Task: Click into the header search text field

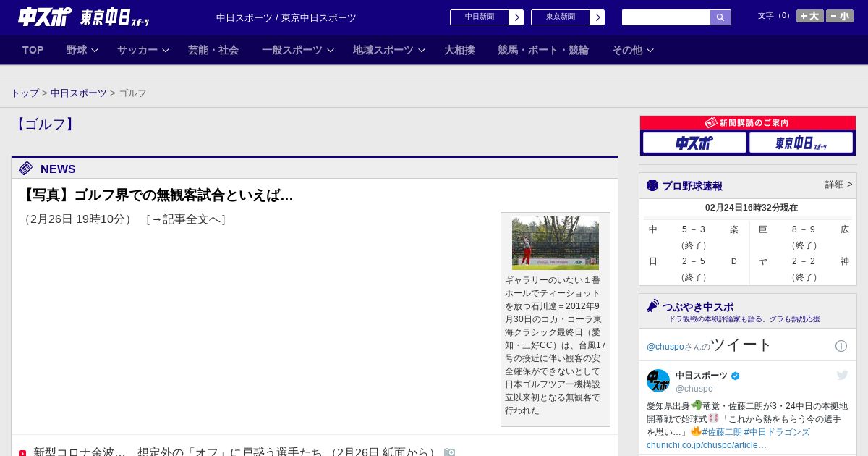Action: point(665,17)
